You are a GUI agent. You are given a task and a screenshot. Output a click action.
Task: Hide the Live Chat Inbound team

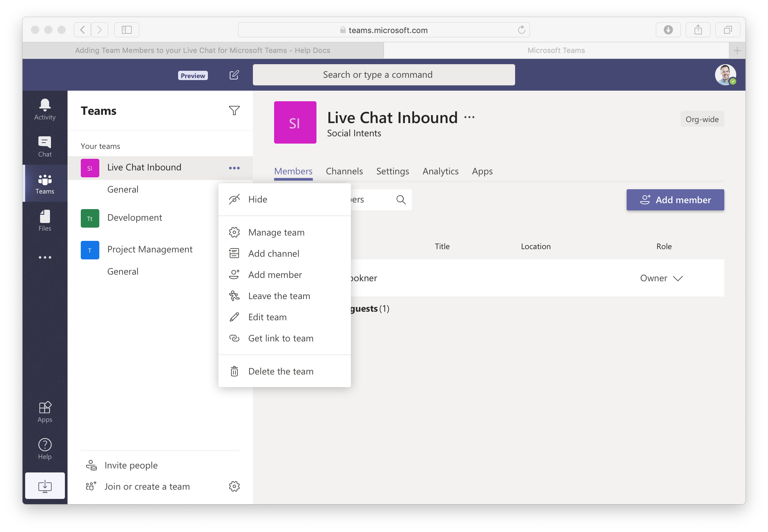[x=257, y=199]
